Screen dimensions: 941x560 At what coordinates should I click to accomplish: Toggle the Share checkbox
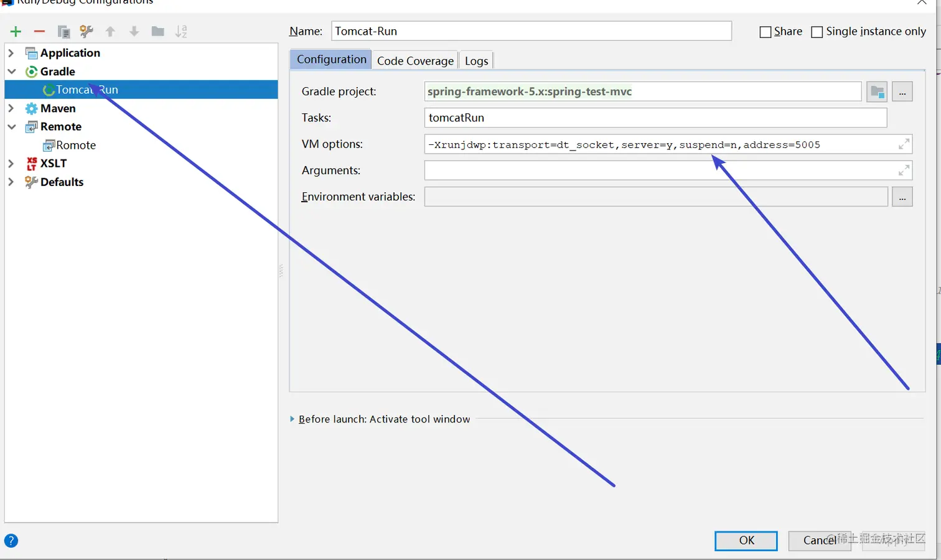point(765,32)
